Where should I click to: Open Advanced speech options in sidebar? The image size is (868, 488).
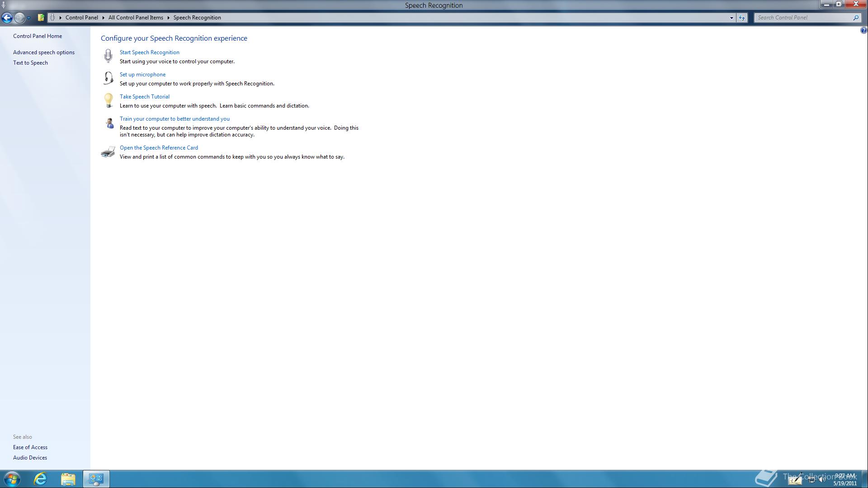(44, 52)
